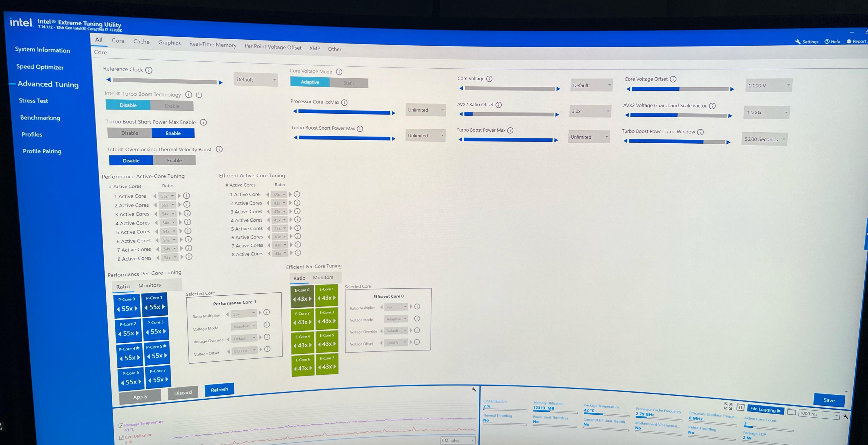The width and height of the screenshot is (868, 445).
Task: Open the 1.000x guardband scale dropdown
Action: tap(767, 112)
